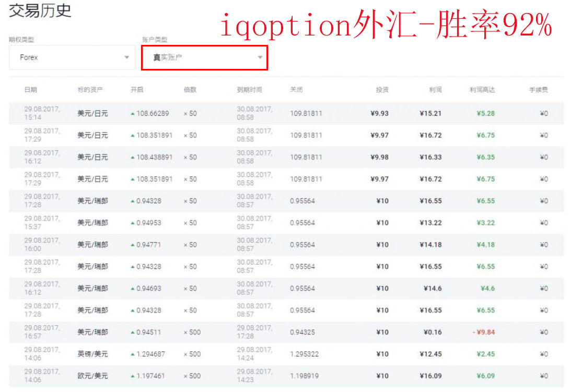Click the green ¥6.09 profit
Viewport: 570px width, 392px height.
click(x=486, y=376)
